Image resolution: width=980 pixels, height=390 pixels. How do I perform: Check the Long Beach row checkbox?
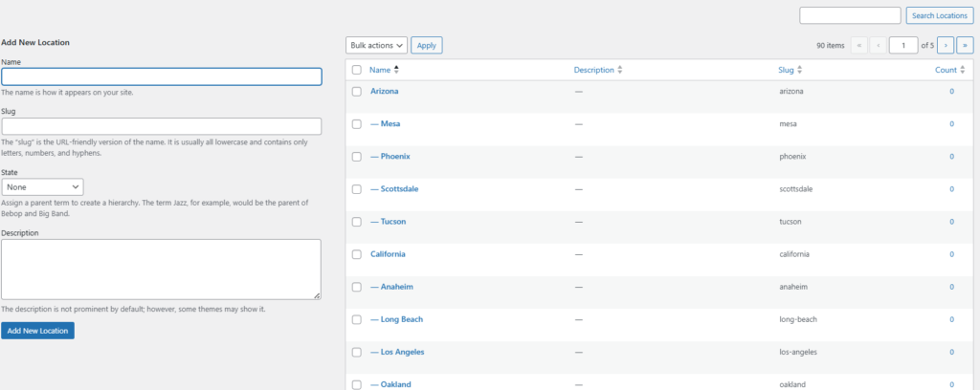[x=357, y=319]
